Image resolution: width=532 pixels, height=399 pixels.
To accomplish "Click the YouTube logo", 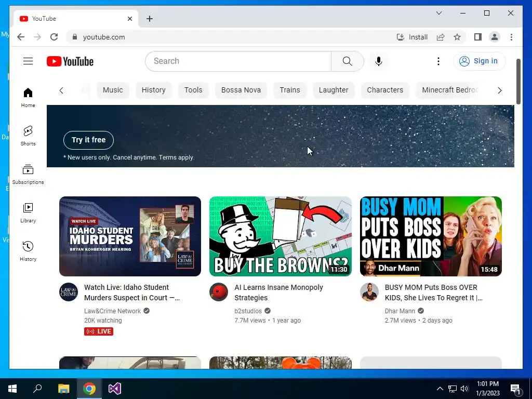I will (70, 61).
